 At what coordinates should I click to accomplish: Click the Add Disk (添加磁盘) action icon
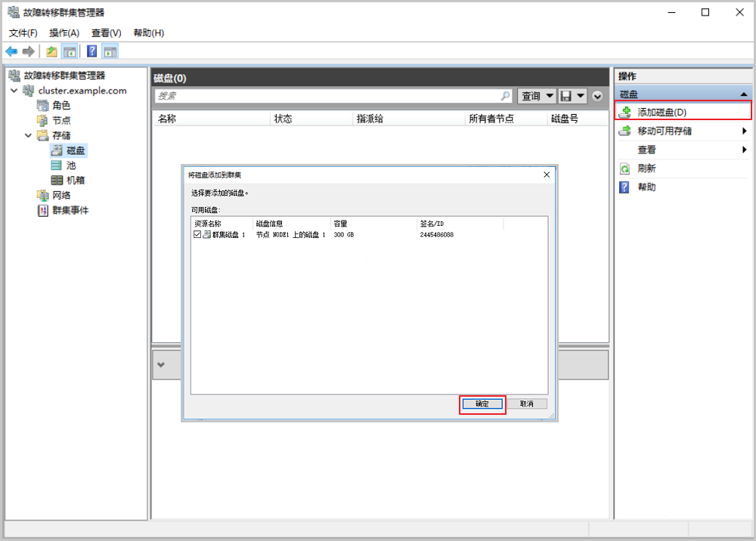624,113
